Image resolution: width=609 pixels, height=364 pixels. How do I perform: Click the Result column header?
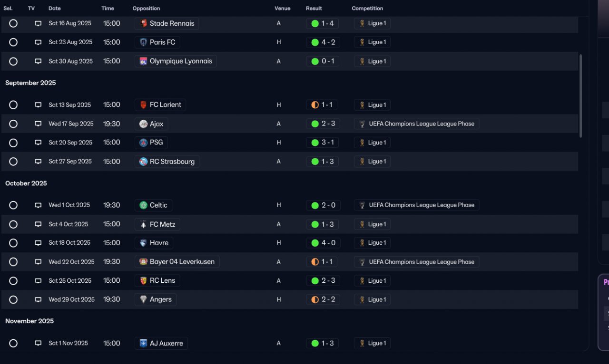tap(314, 9)
